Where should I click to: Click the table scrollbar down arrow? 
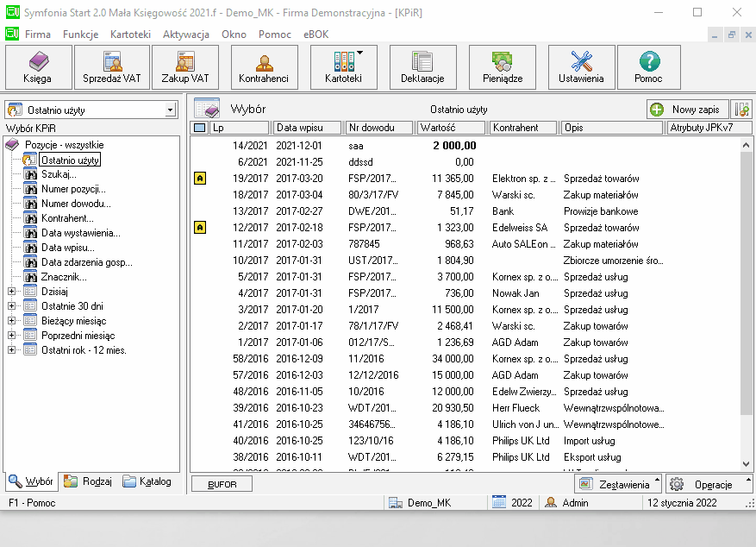tap(746, 464)
